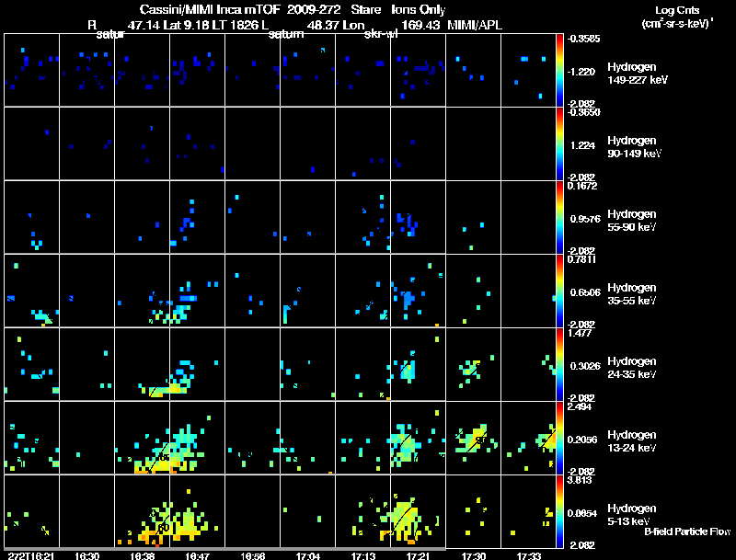
Task: Click the -1.220 colorbar midpoint value
Action: click(582, 72)
